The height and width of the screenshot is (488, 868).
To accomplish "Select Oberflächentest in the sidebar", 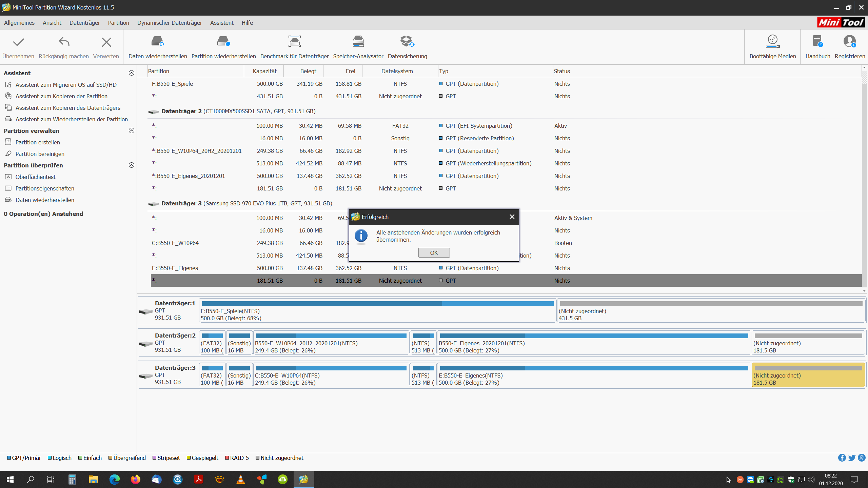I will click(35, 177).
